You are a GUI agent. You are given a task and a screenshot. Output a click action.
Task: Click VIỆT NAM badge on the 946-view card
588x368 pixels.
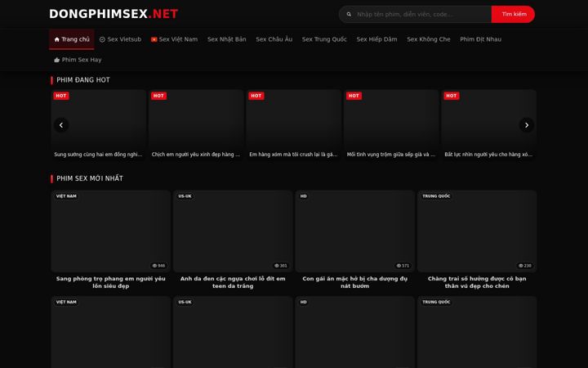pyautogui.click(x=66, y=196)
